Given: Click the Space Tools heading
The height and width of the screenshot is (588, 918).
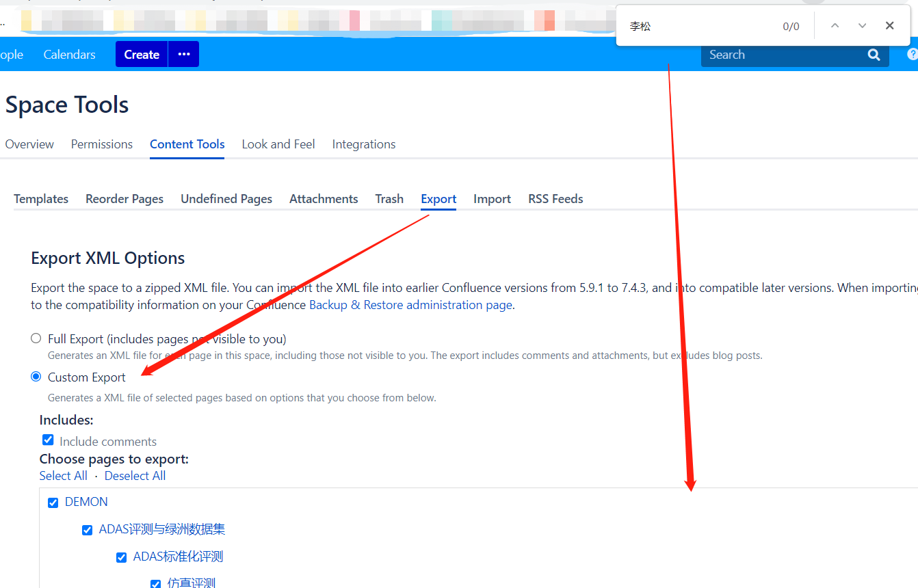Looking at the screenshot, I should coord(67,105).
